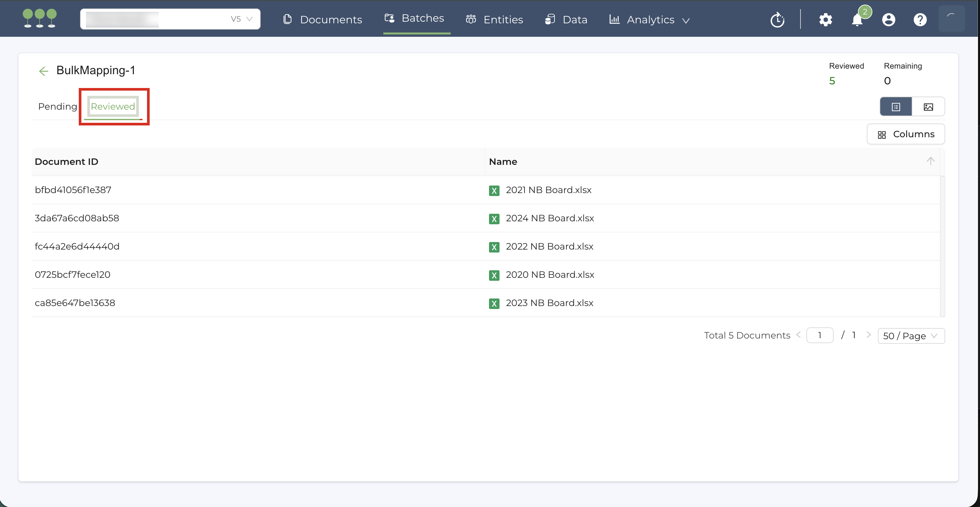This screenshot has width=980, height=507.
Task: Switch to the Pending tab
Action: click(57, 107)
